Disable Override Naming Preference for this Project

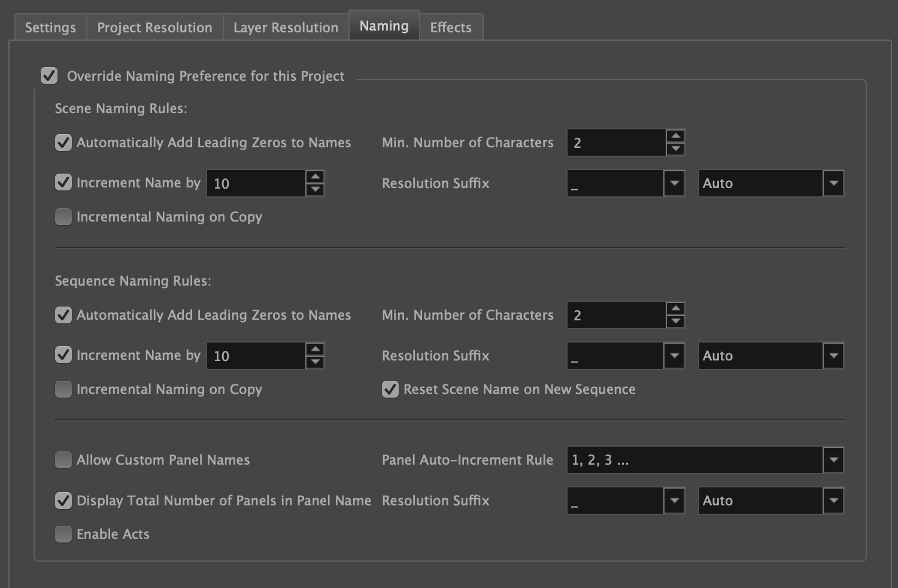point(49,76)
